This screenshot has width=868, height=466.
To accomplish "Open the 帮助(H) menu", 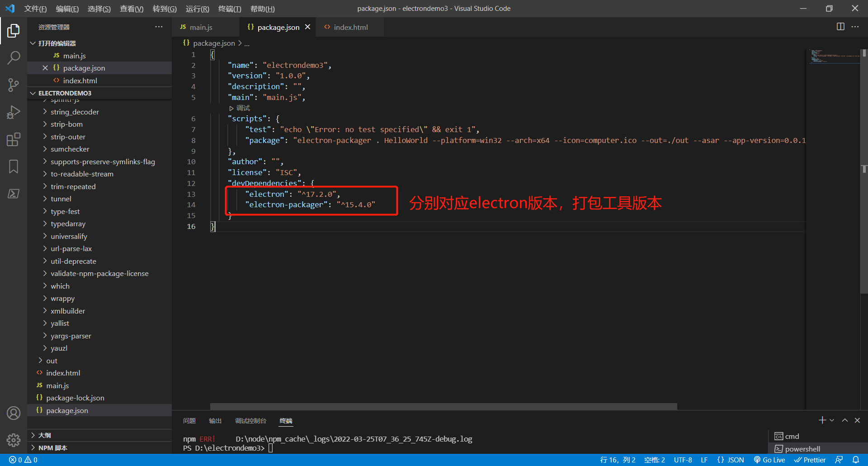I will pyautogui.click(x=262, y=9).
